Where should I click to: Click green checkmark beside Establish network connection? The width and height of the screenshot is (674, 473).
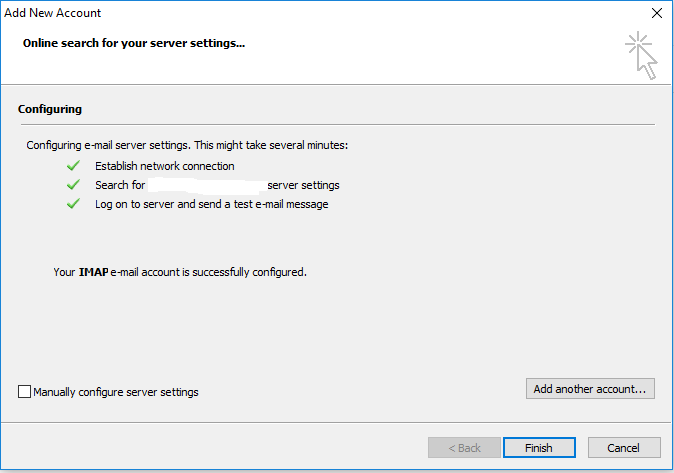[74, 166]
